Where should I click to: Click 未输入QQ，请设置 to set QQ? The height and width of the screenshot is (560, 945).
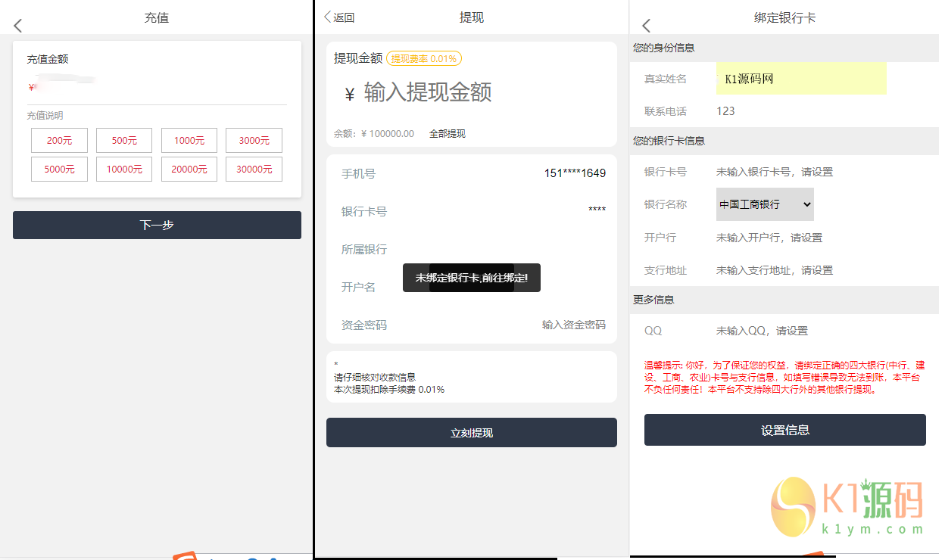point(761,330)
